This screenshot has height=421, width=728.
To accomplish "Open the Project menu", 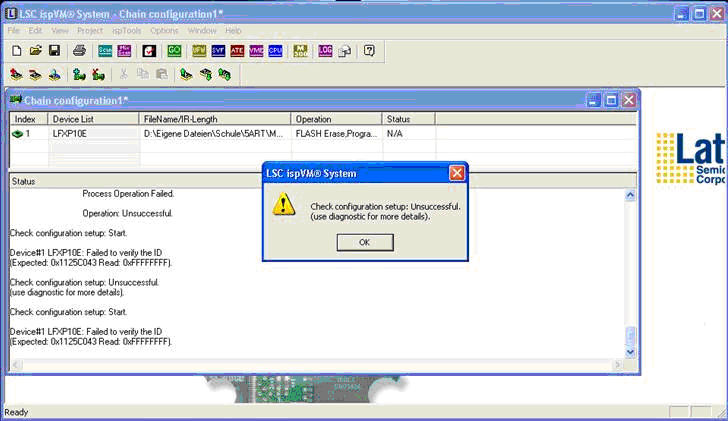I will [x=90, y=31].
